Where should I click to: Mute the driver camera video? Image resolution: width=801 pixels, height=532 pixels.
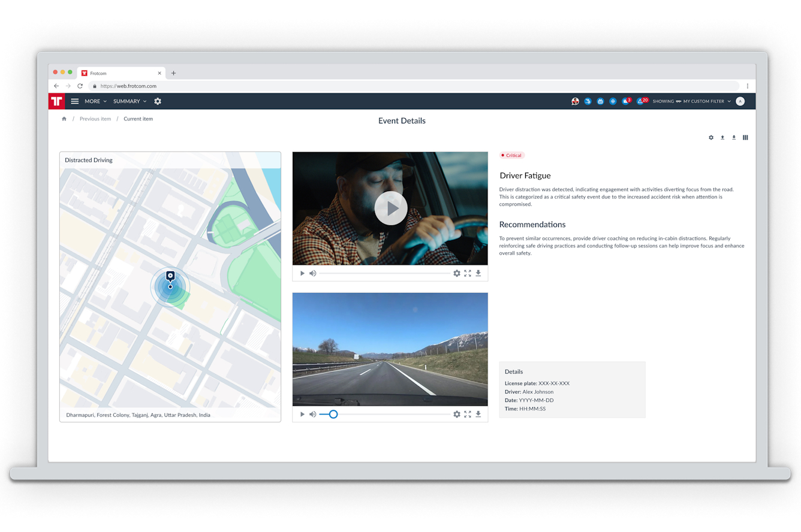312,273
